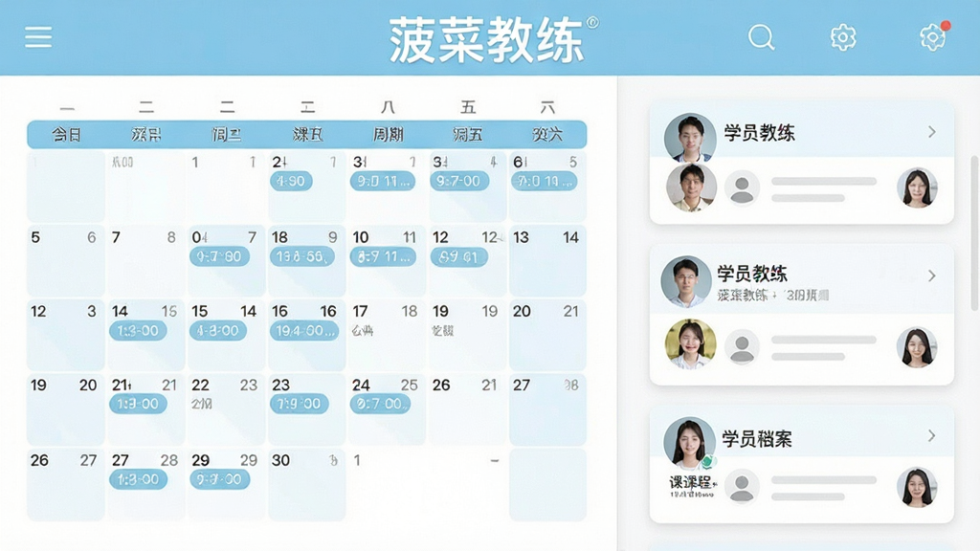Open the event pill in the 27/28 cell
This screenshot has height=551, width=980.
(138, 479)
